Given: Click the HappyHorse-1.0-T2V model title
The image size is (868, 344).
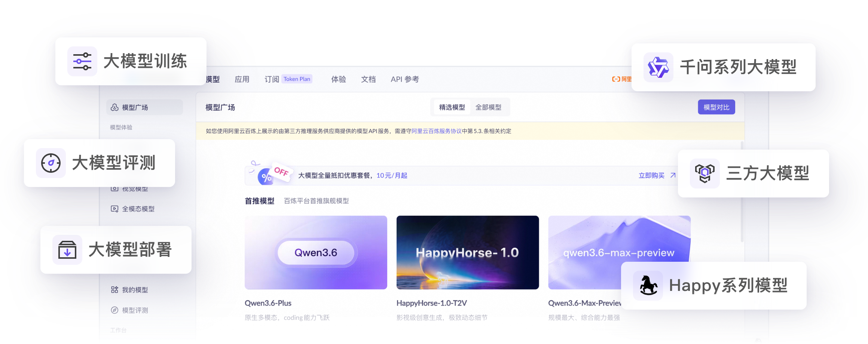Looking at the screenshot, I should coord(432,303).
